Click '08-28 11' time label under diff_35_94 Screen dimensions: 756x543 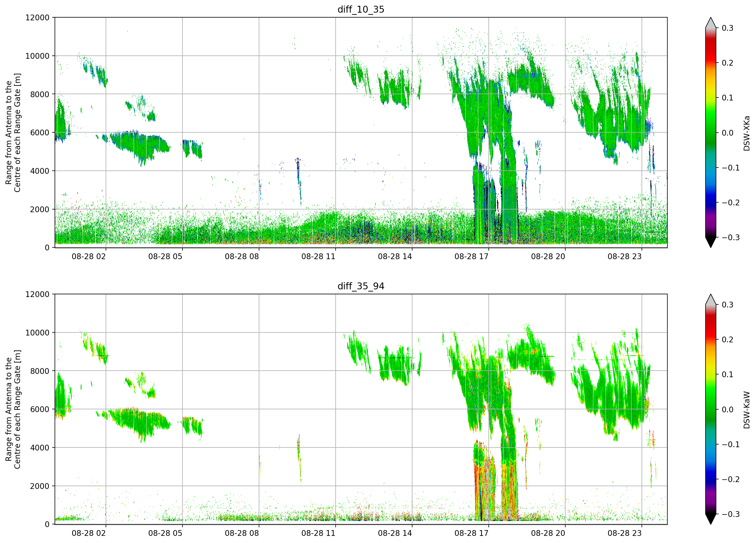(x=318, y=533)
